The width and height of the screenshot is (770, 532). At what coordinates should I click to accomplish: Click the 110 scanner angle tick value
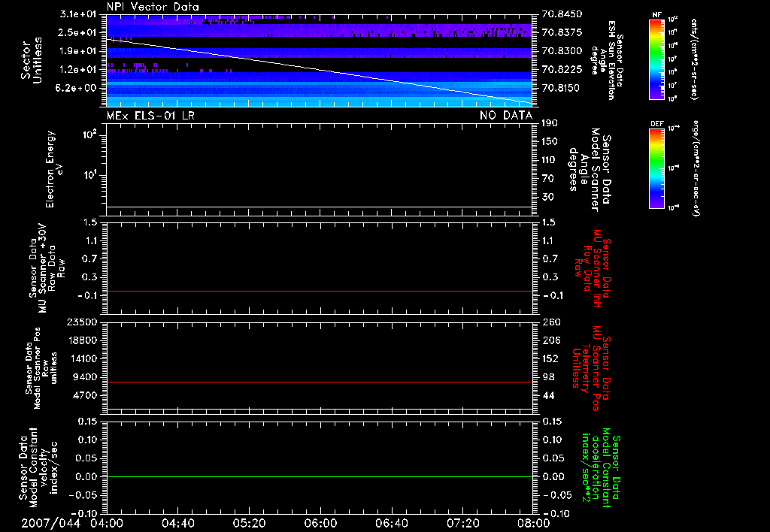point(550,160)
